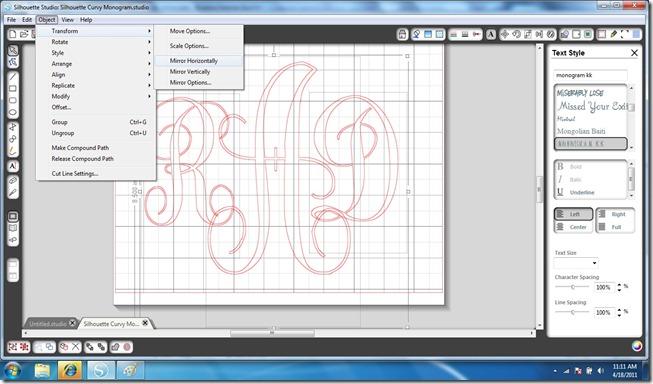This screenshot has height=384, width=653.
Task: Set text justification to Left
Action: (x=573, y=214)
